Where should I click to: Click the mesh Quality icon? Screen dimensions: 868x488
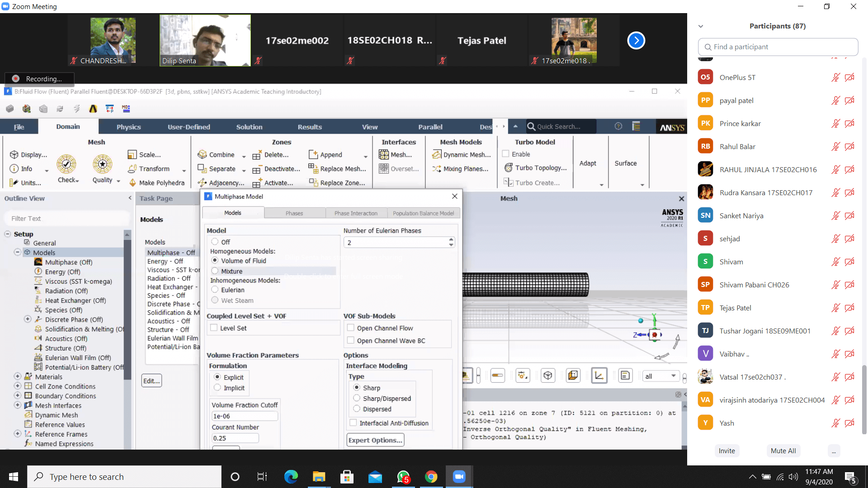(x=103, y=164)
